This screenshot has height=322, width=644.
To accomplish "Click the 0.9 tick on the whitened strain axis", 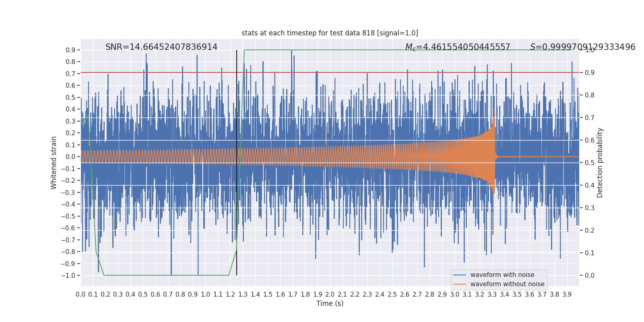I will click(70, 50).
